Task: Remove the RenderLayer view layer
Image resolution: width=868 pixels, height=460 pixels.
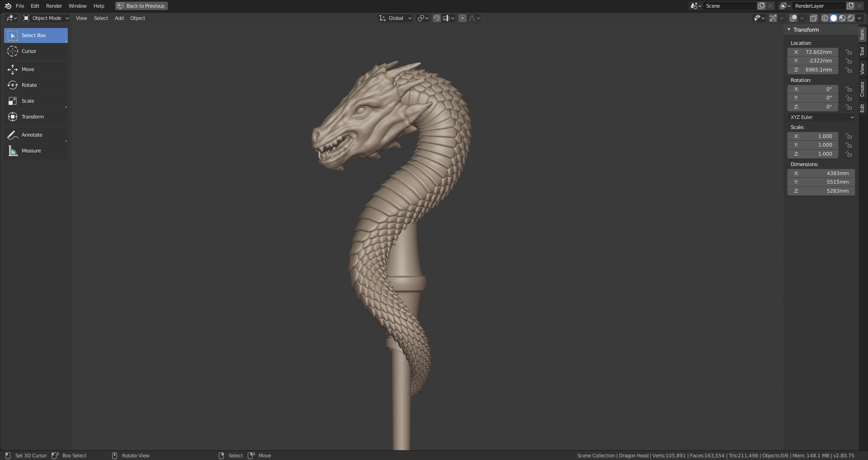Action: [x=859, y=6]
